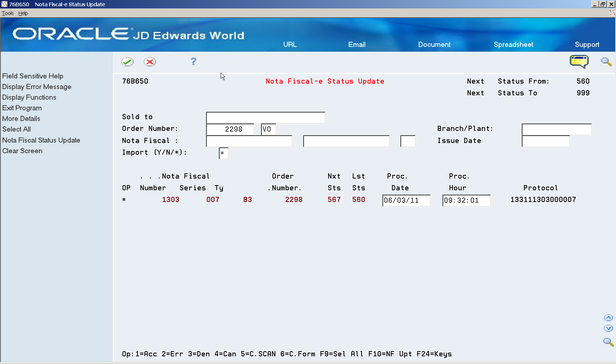Restore the window with title bar button

[x=603, y=4]
